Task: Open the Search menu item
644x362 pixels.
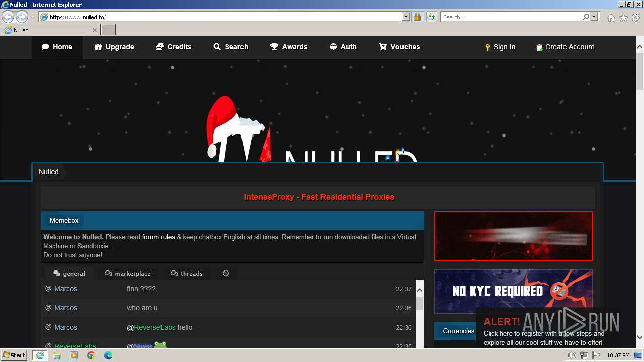Action: tap(231, 47)
